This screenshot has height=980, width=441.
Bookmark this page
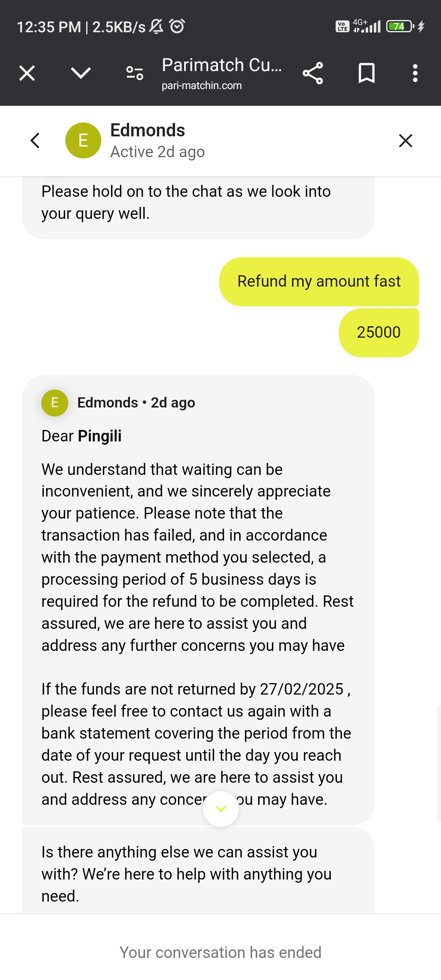point(366,73)
